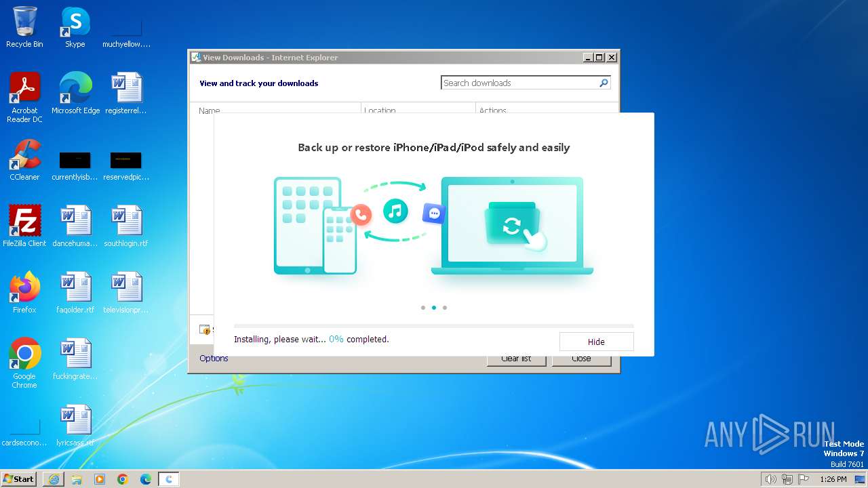Open media player taskbar icon
868x488 pixels.
(x=100, y=479)
